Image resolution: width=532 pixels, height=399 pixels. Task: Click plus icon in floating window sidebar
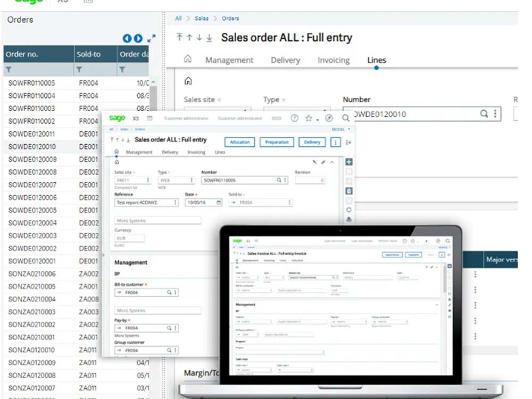click(x=349, y=162)
